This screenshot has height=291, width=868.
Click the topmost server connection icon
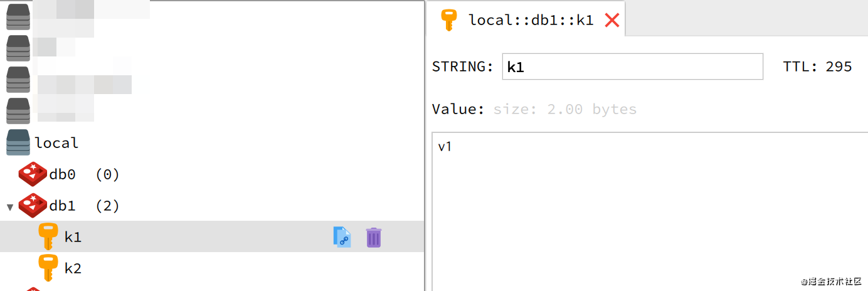point(18,17)
